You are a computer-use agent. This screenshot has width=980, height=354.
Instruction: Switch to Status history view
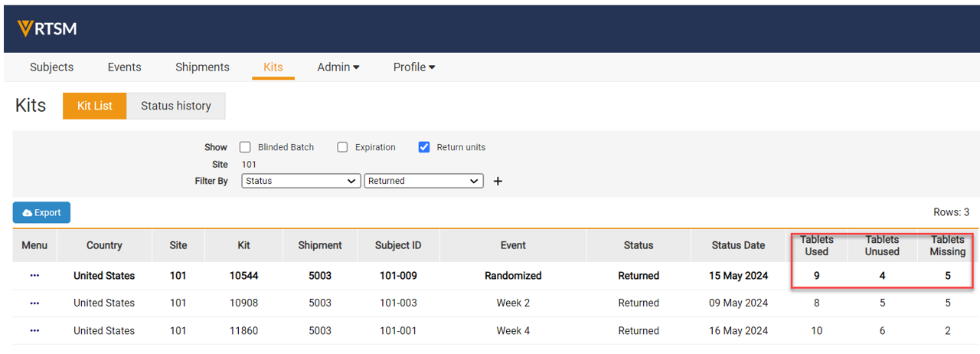coord(176,106)
